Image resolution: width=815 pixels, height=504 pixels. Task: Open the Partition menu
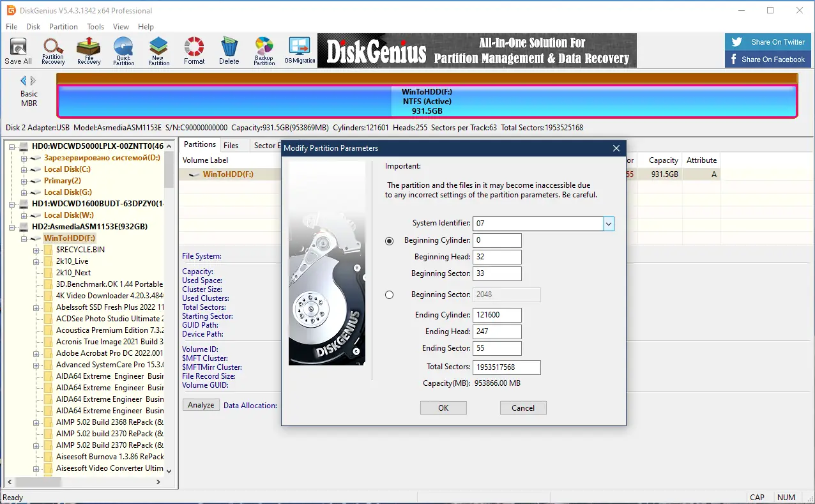tap(63, 27)
